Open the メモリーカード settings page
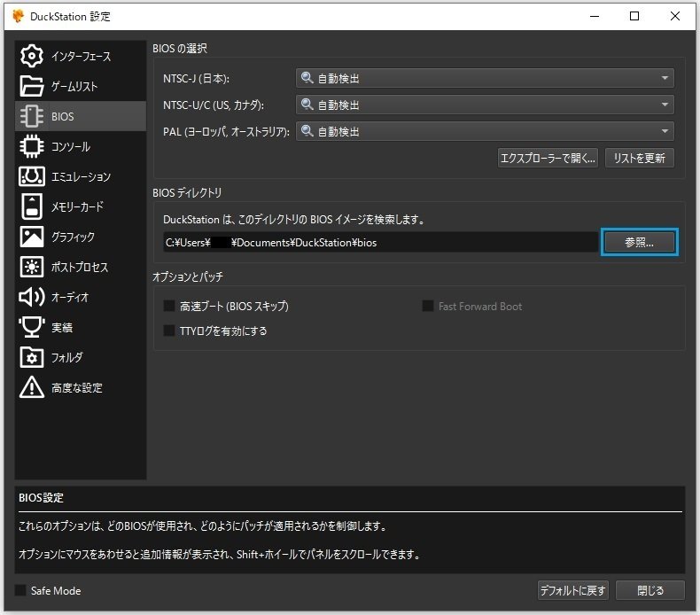Image resolution: width=700 pixels, height=615 pixels. click(81, 206)
